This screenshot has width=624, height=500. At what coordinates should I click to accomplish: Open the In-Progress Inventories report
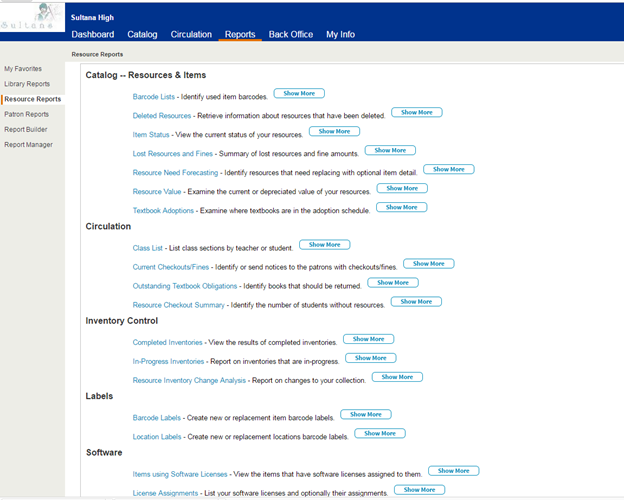[168, 362]
